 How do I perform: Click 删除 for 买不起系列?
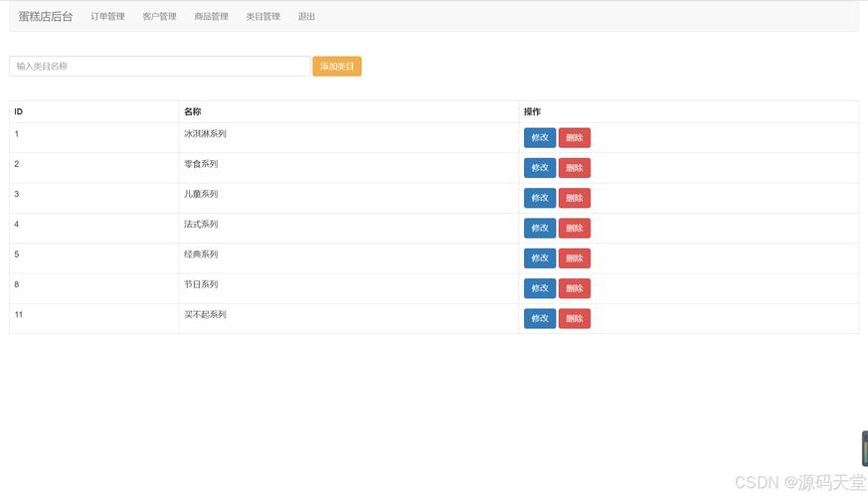click(x=575, y=318)
